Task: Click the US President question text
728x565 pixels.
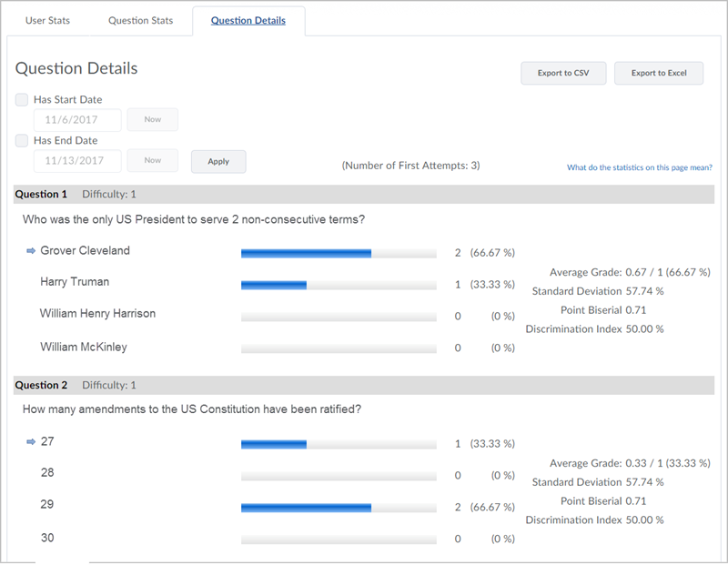Action: pyautogui.click(x=194, y=219)
